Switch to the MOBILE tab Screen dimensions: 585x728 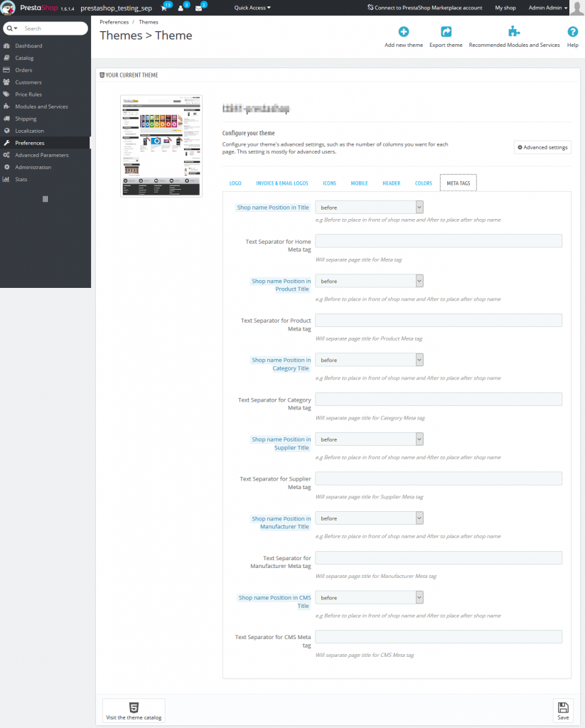pos(359,183)
